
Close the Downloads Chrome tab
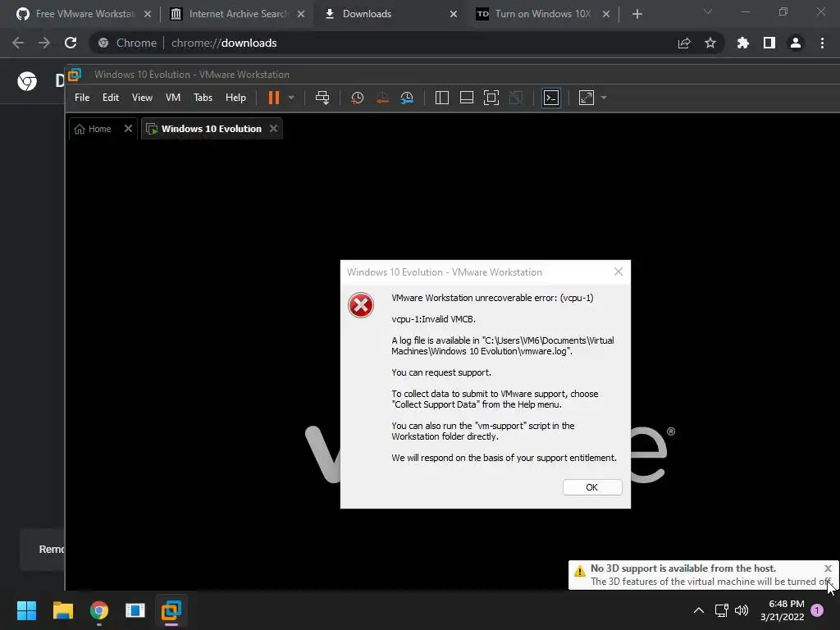click(454, 14)
